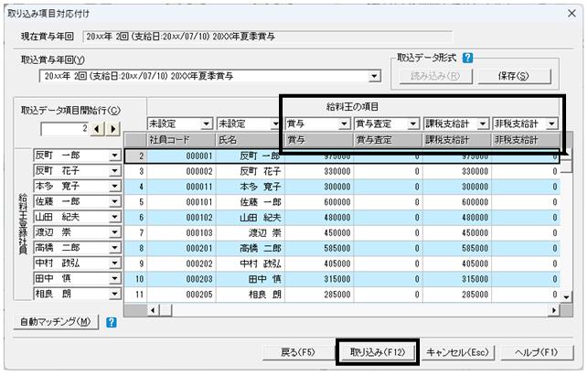Click the 氏名 column header
Screen dimensions: 588x376
(251, 140)
